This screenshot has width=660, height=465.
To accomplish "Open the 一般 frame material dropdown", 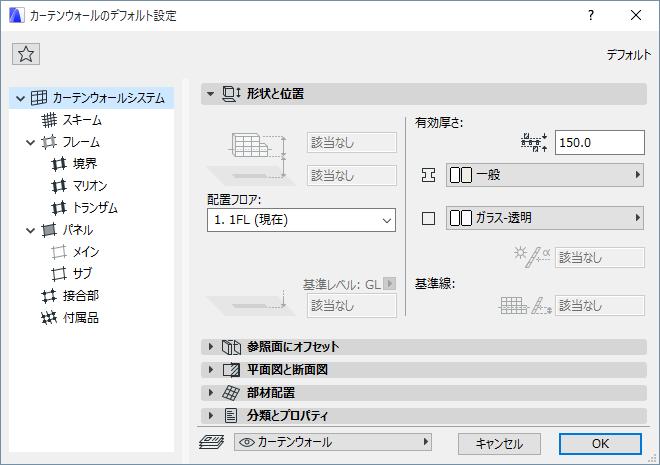I will (x=545, y=175).
